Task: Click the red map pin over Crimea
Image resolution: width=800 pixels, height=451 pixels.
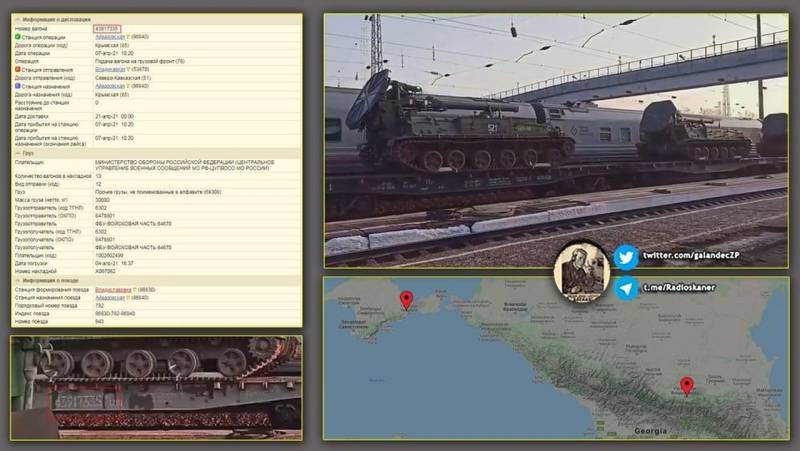Action: (406, 300)
